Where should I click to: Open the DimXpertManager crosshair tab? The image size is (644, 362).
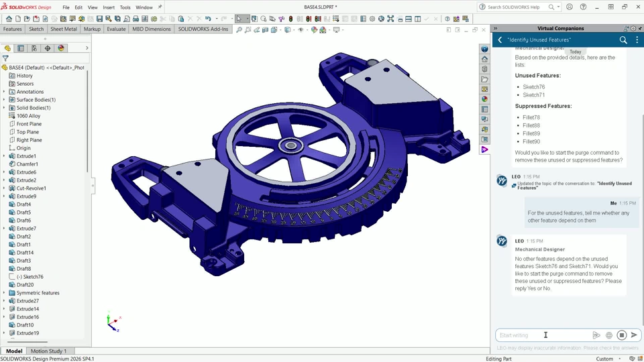click(x=48, y=48)
